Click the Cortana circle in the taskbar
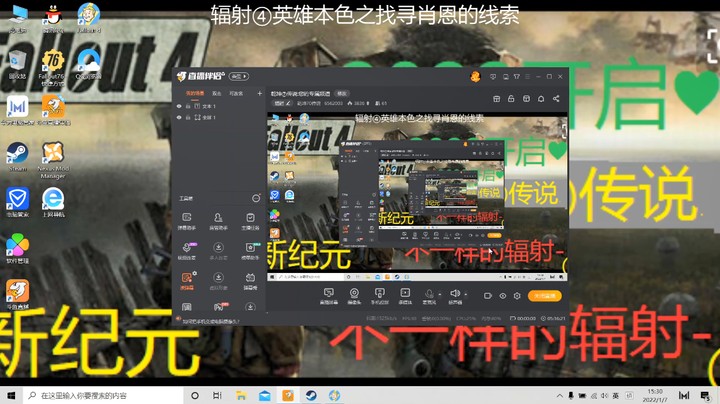Screen dimensions: 720x404 195,395
